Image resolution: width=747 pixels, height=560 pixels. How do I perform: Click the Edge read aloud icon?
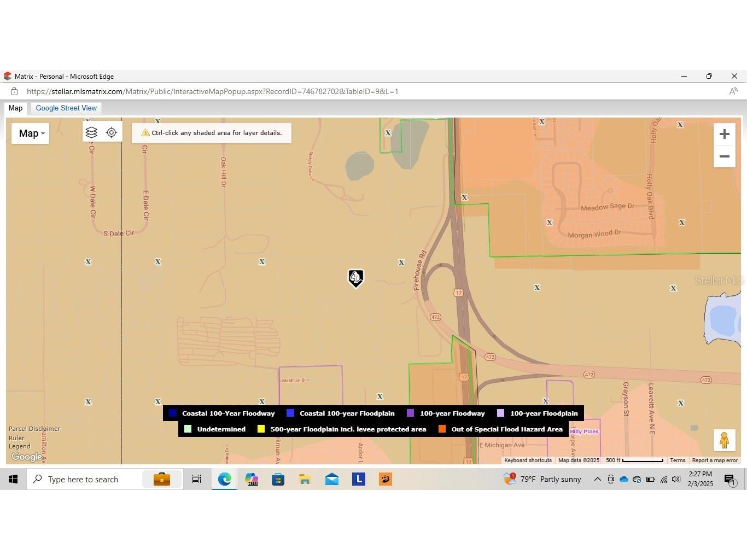coord(733,91)
